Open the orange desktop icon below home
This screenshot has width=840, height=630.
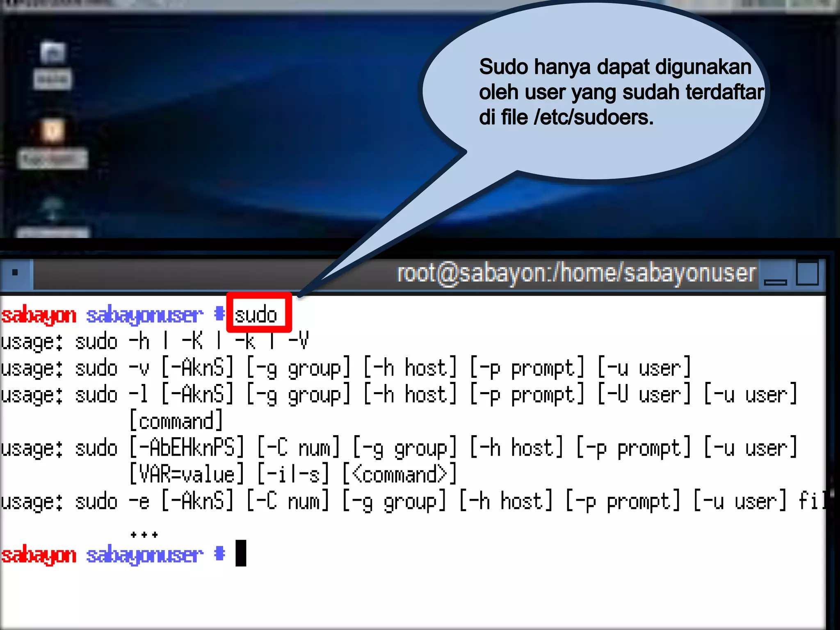pos(53,131)
